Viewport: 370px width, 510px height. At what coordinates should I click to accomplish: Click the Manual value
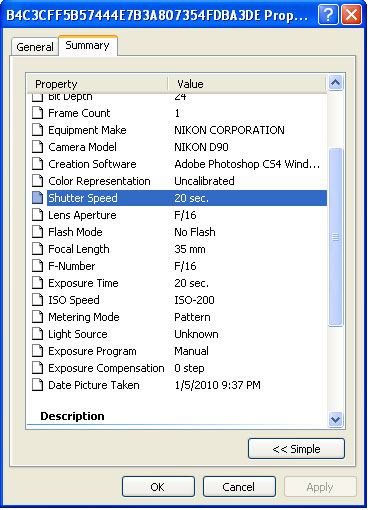(191, 351)
